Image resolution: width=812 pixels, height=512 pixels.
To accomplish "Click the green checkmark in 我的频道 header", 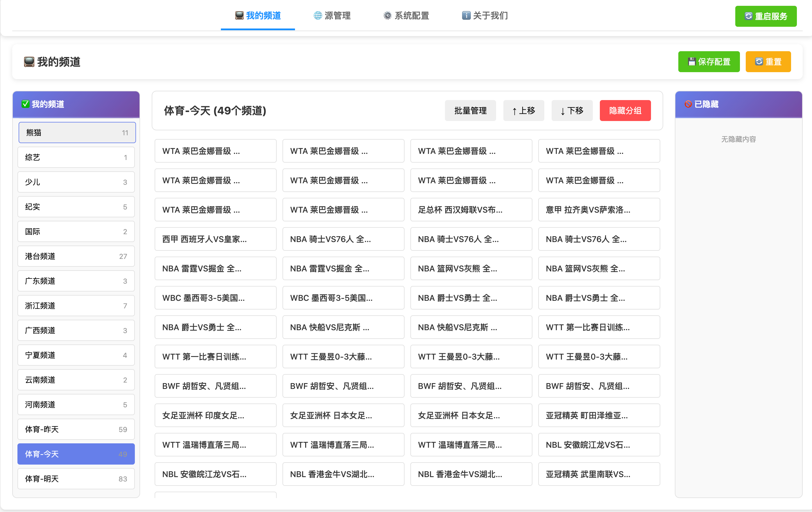I will [x=26, y=104].
